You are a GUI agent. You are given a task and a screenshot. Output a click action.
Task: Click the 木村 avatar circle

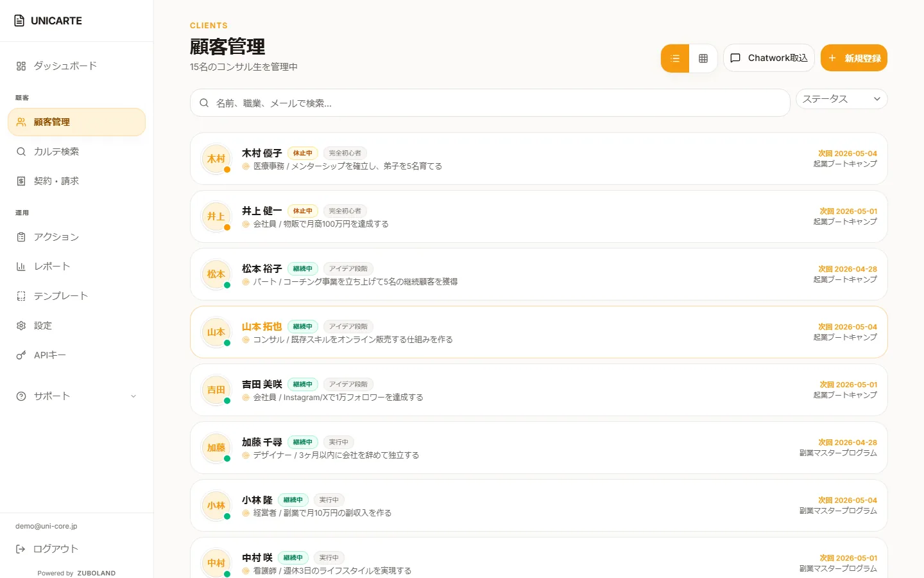pyautogui.click(x=216, y=159)
